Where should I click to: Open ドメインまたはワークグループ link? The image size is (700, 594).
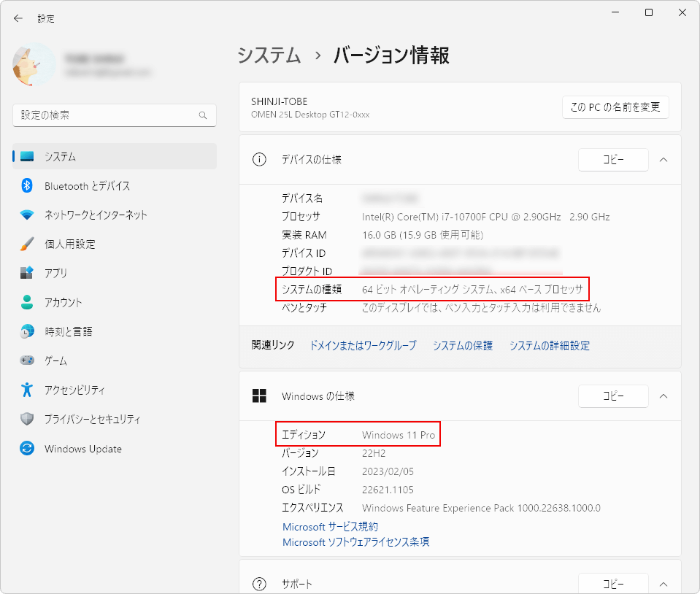pos(363,345)
